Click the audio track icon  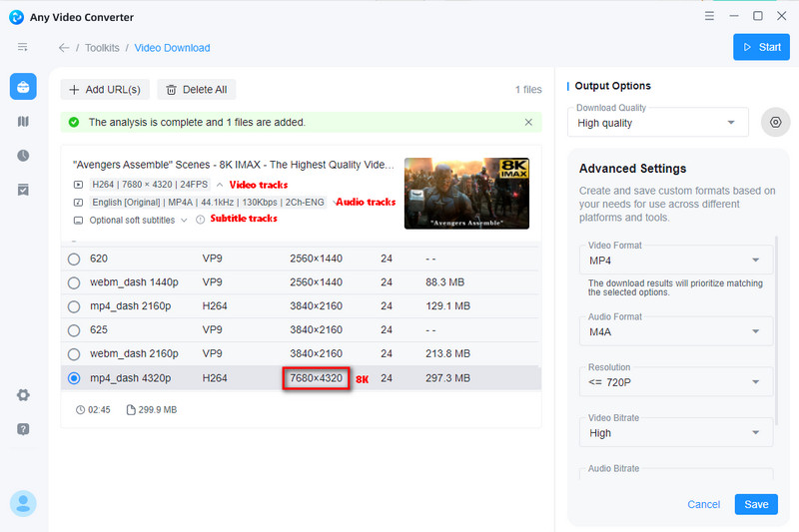(78, 203)
